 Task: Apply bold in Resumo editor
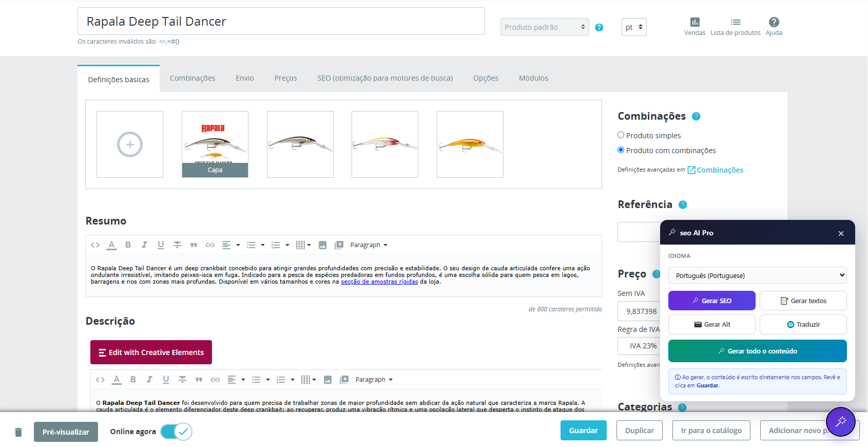(128, 245)
